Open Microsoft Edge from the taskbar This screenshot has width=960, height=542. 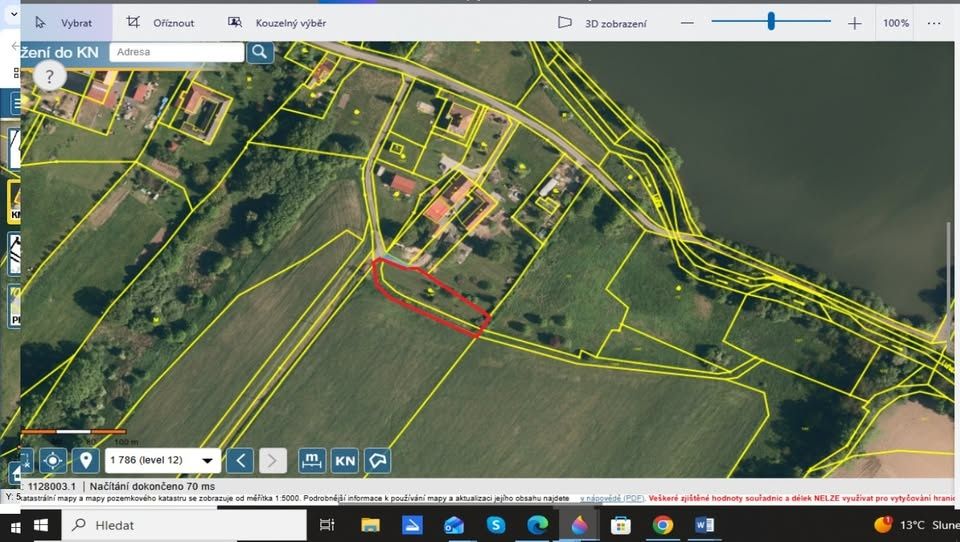click(538, 525)
